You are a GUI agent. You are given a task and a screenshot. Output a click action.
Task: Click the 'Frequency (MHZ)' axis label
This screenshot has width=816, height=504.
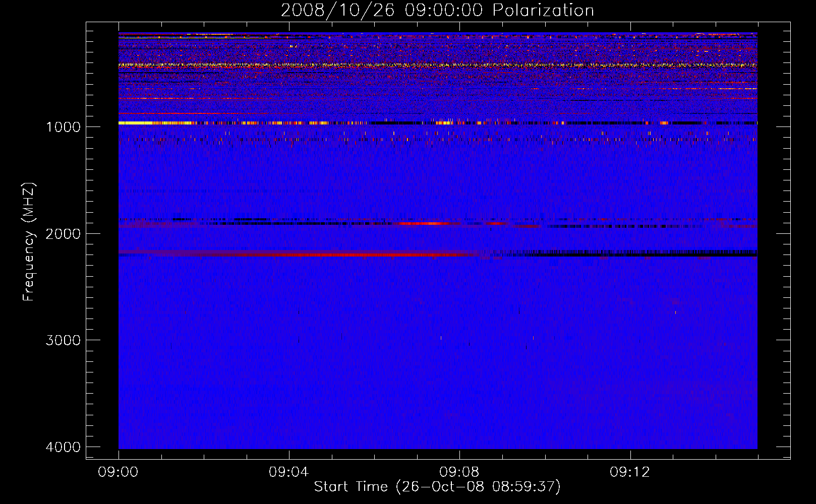point(29,242)
